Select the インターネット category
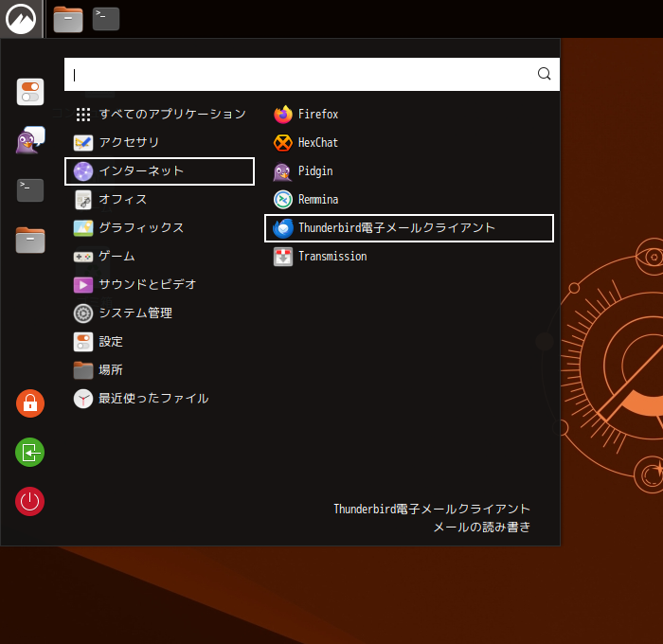This screenshot has height=644, width=663. [159, 171]
